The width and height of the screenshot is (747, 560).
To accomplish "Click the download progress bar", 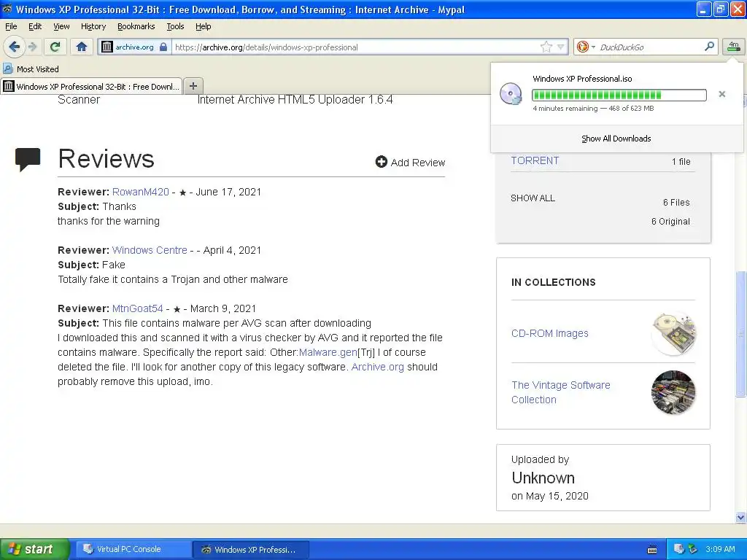I will pos(619,95).
